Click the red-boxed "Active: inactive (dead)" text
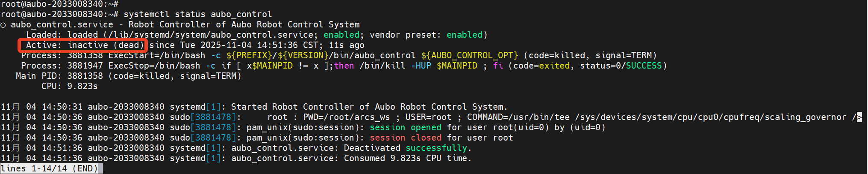 click(82, 45)
